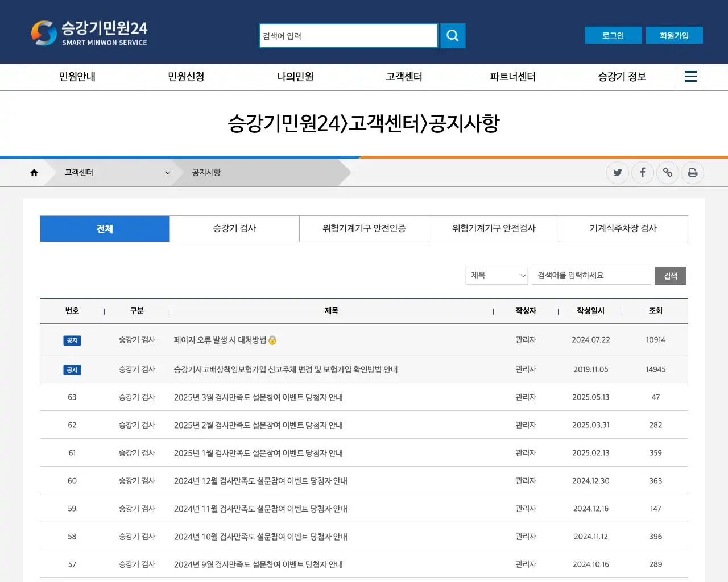The image size is (728, 582).
Task: Open 2024년 11월 검사만족도 당첨자 안내
Action: click(260, 509)
